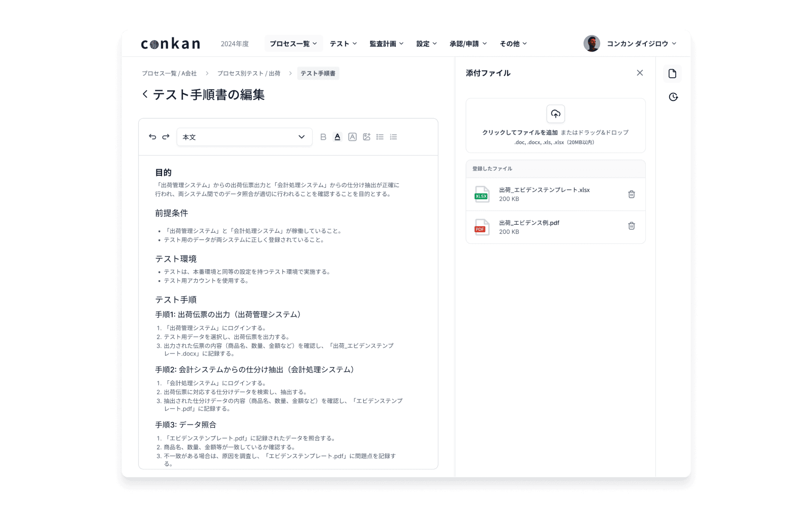Open the attachments document icon in right sidebar
This screenshot has width=812, height=507.
pyautogui.click(x=672, y=74)
